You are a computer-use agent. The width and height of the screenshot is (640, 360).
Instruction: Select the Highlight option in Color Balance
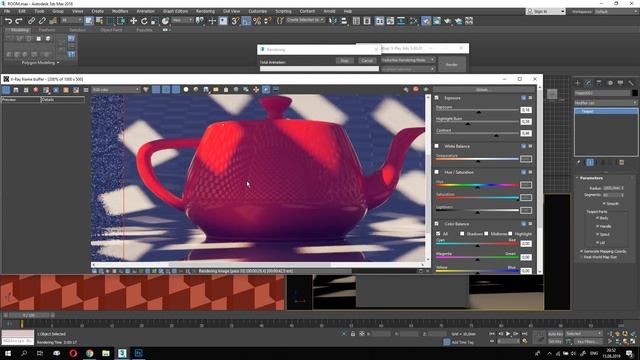point(510,234)
